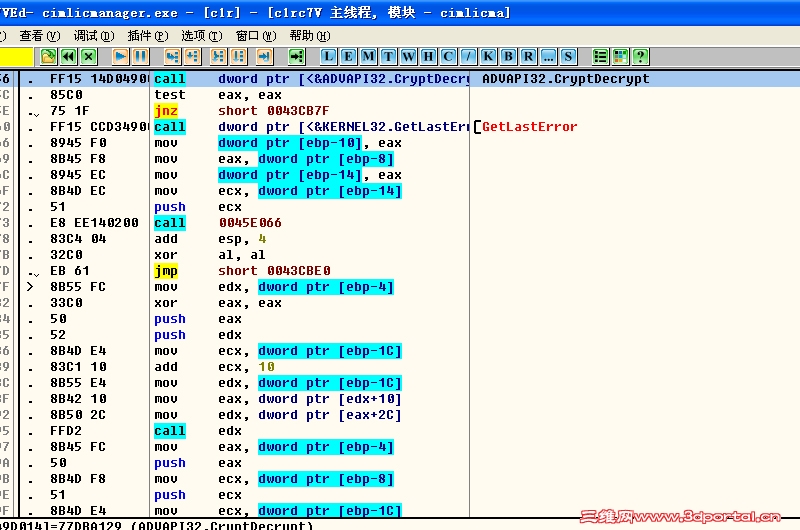Image resolution: width=800 pixels, height=530 pixels.
Task: Click hex bytes '85C0'
Action: coord(66,95)
